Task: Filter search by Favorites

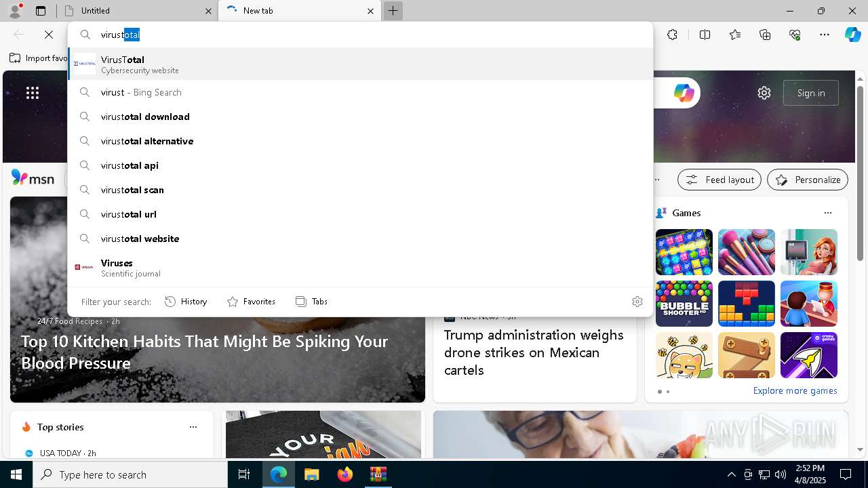Action: pyautogui.click(x=251, y=302)
